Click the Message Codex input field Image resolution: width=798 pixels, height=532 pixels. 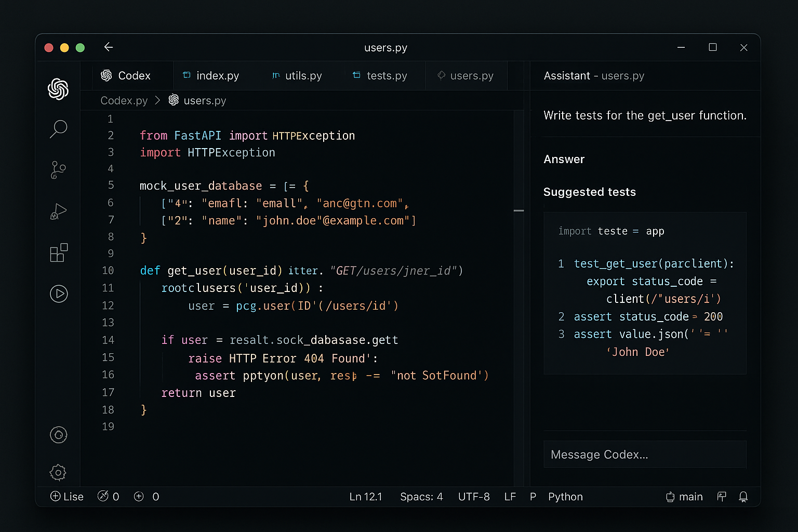pos(644,455)
